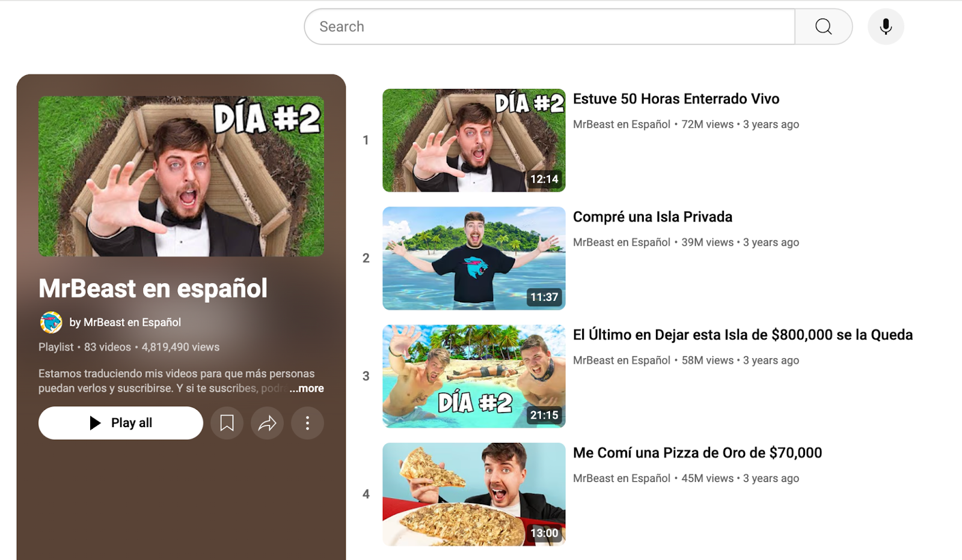Click the MrBeast en Español channel avatar

pos(51,323)
